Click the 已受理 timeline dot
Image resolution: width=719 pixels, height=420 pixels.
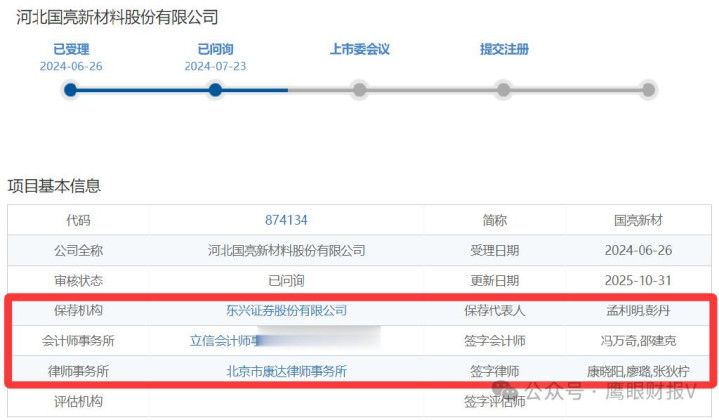(71, 90)
